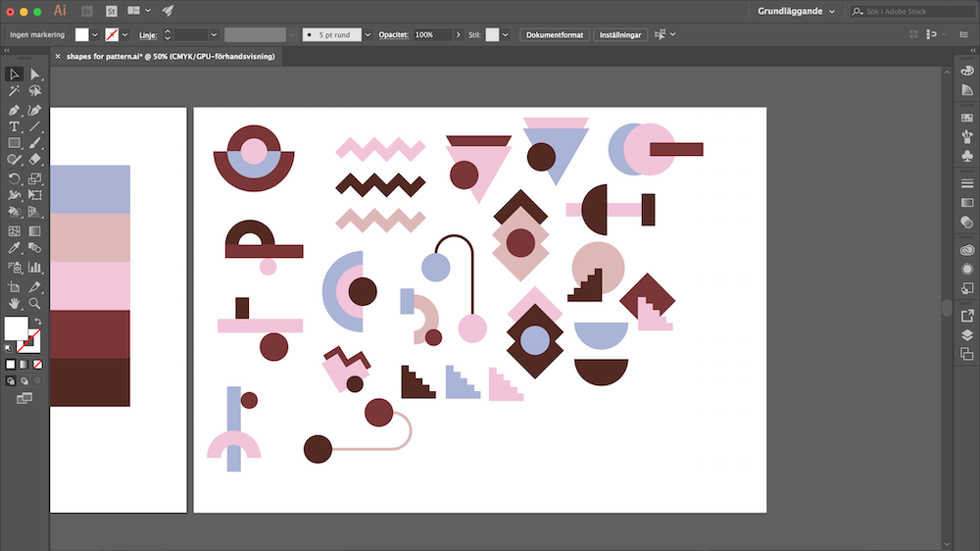Expand fill color dropdown in control bar

[95, 35]
